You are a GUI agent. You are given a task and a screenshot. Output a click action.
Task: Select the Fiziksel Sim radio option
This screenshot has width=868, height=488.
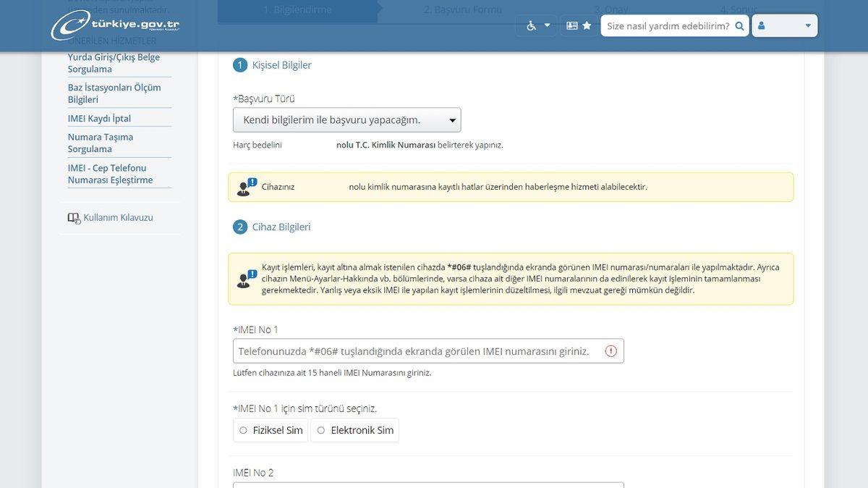tap(244, 430)
